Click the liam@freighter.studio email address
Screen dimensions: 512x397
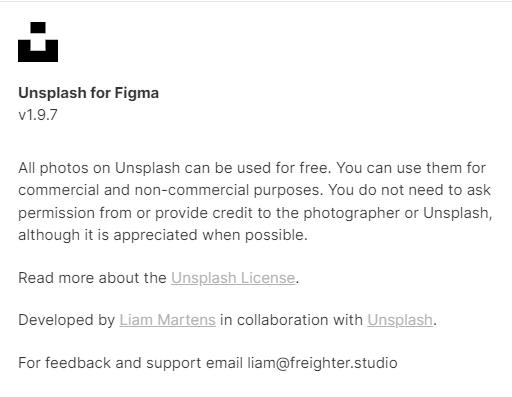coord(322,363)
